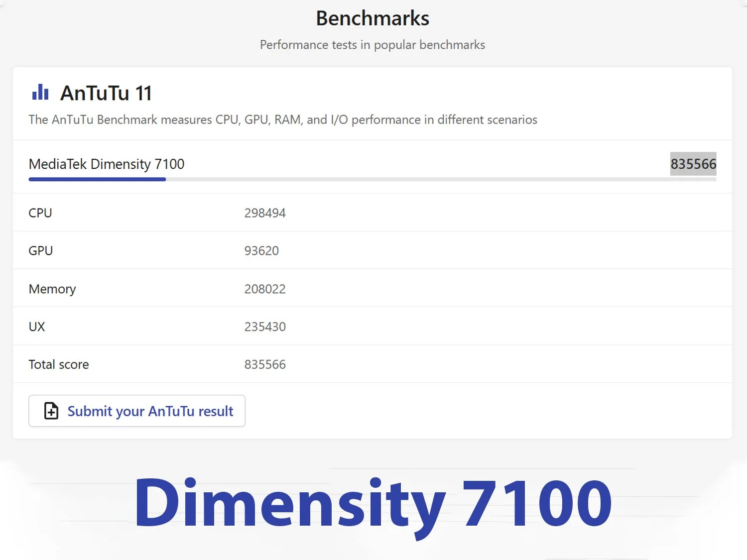Click the CPU value 298494
This screenshot has height=560, width=747.
[265, 213]
